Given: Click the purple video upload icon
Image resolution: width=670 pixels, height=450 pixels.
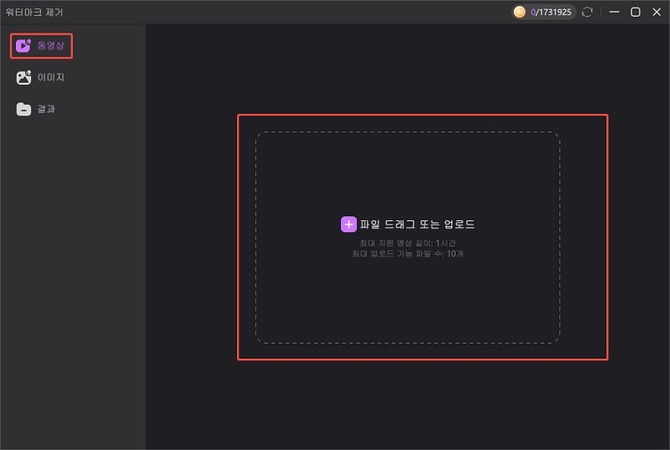Looking at the screenshot, I should point(24,46).
